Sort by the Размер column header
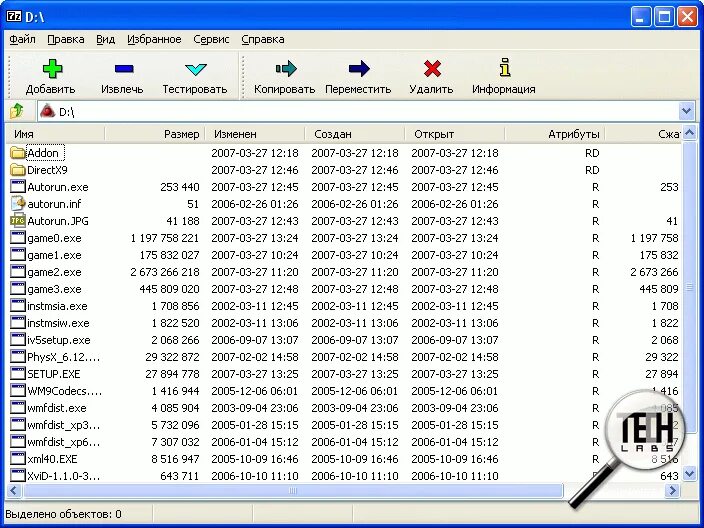This screenshot has height=528, width=704. tap(154, 134)
